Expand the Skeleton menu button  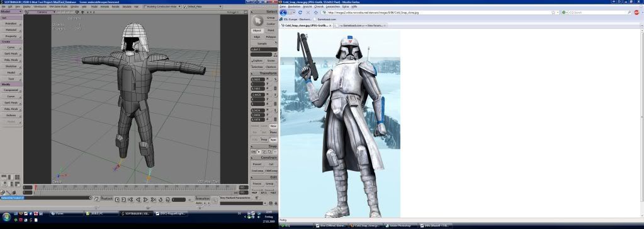[11, 66]
